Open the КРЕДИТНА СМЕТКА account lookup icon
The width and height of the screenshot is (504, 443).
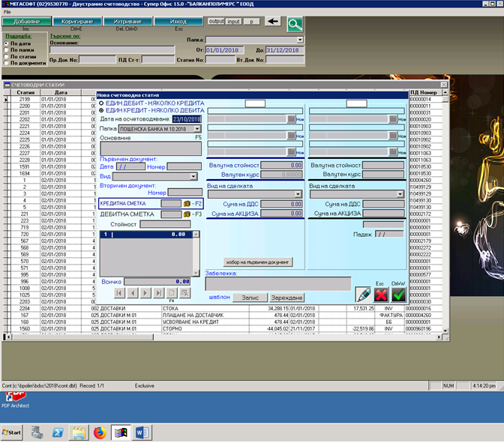tap(187, 203)
